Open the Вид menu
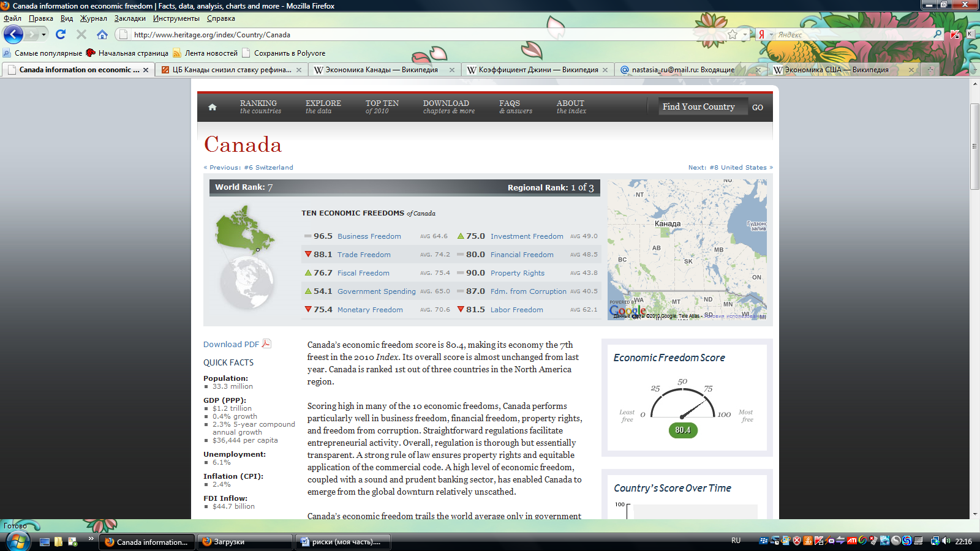Viewport: 980px width, 551px height. [x=67, y=18]
